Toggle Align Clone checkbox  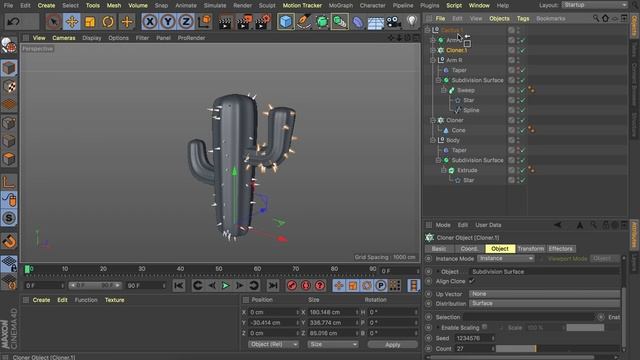point(471,281)
